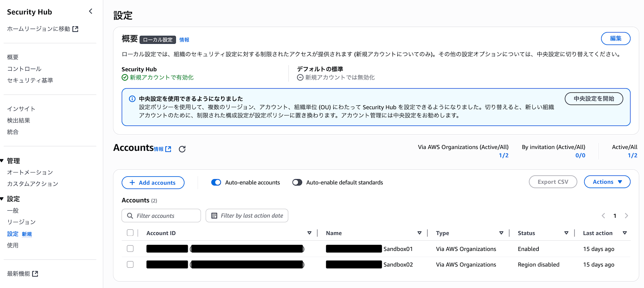The height and width of the screenshot is (288, 644).
Task: Open コントロール in the sidebar
Action: (24, 69)
